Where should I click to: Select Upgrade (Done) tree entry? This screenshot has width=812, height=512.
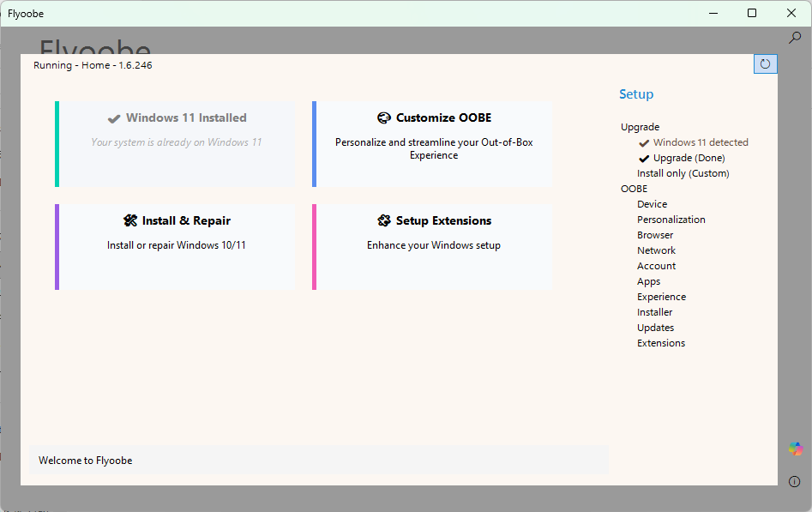[689, 158]
